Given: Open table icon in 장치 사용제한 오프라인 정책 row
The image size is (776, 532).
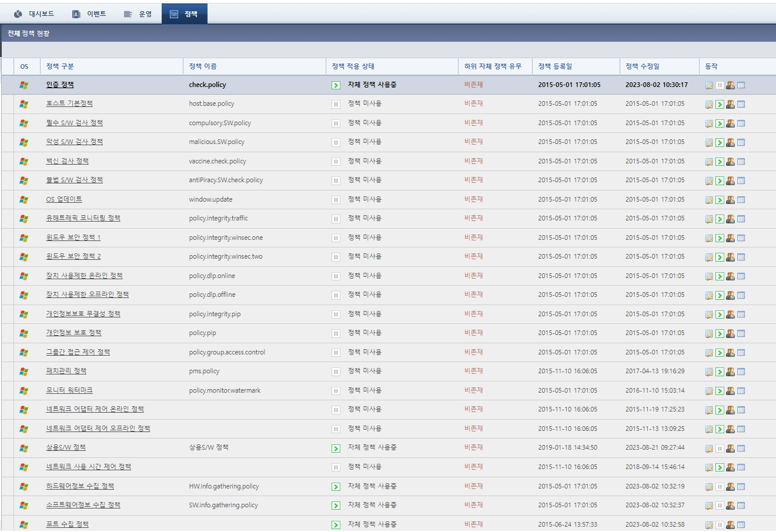Looking at the screenshot, I should [x=741, y=296].
